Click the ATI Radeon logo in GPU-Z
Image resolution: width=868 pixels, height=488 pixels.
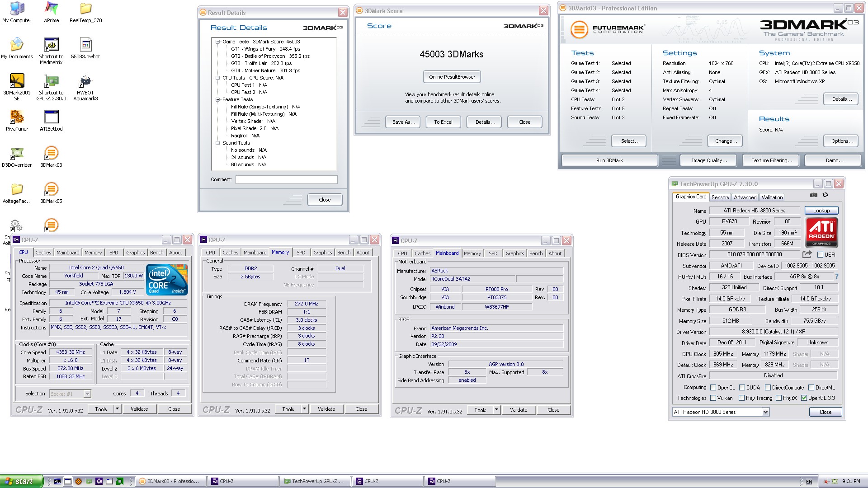[821, 232]
